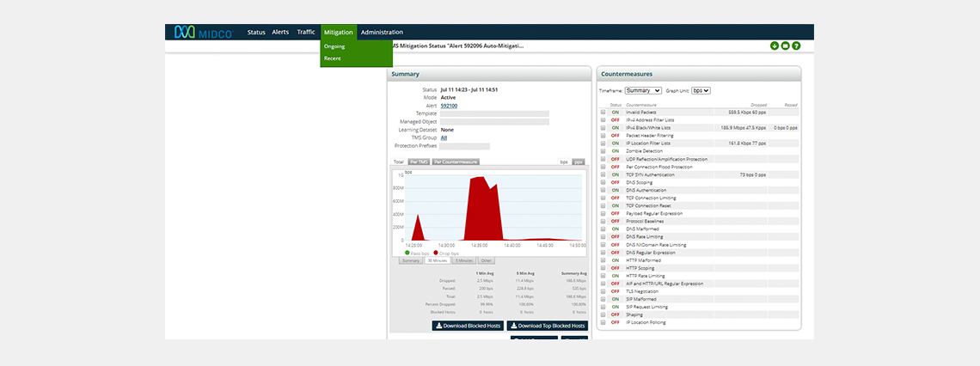The height and width of the screenshot is (366, 980).
Task: Click the green download icon in header
Action: pos(775,46)
